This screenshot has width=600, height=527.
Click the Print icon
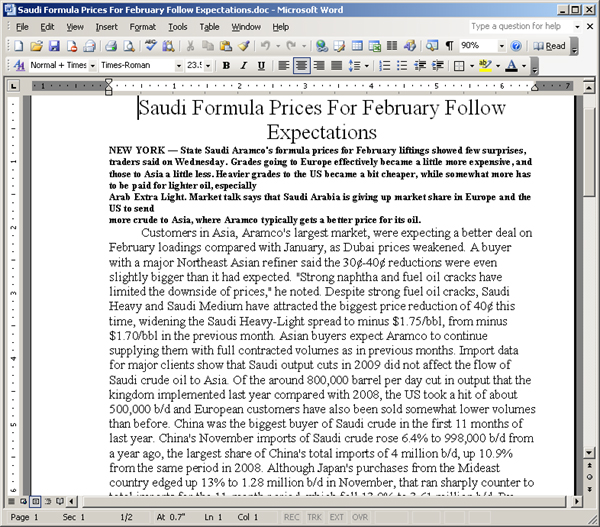coord(111,46)
